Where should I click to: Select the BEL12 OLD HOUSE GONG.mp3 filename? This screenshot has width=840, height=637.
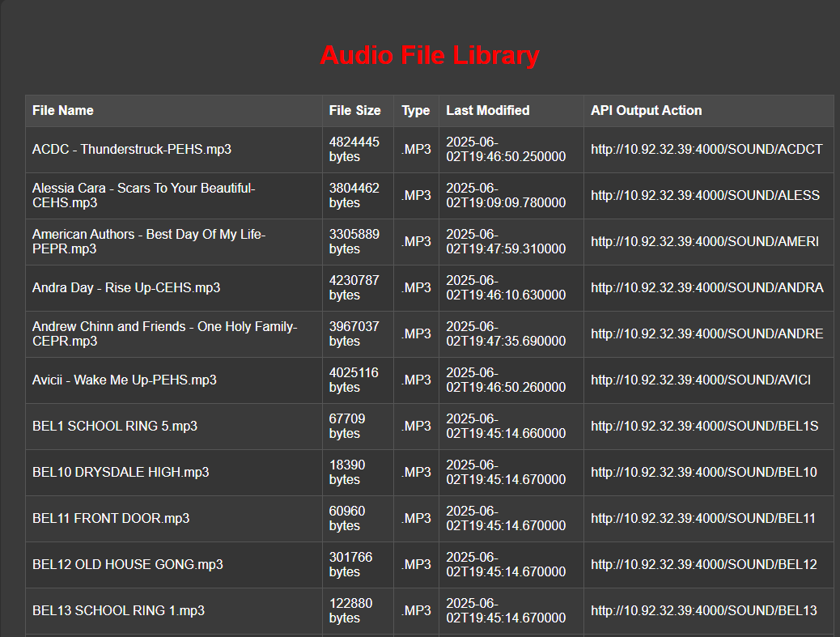(x=127, y=564)
